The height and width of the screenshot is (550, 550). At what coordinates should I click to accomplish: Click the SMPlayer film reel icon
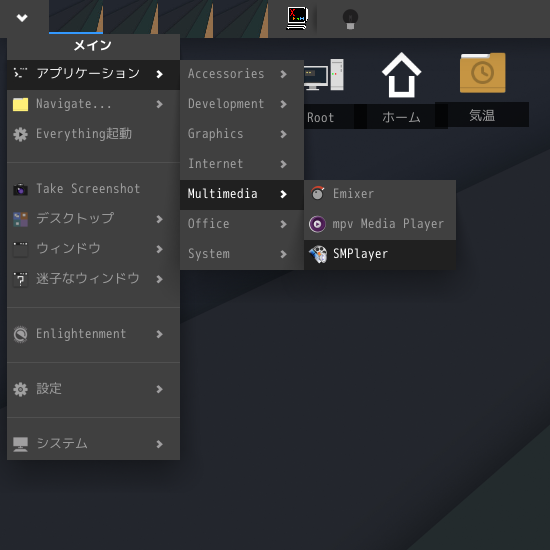(317, 254)
